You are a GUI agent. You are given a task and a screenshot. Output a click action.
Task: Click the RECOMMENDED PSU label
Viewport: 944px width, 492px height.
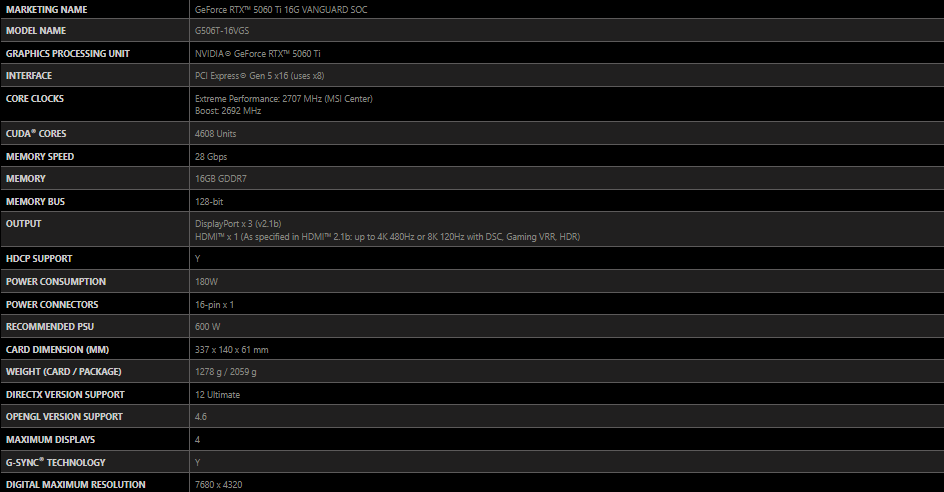coord(50,327)
